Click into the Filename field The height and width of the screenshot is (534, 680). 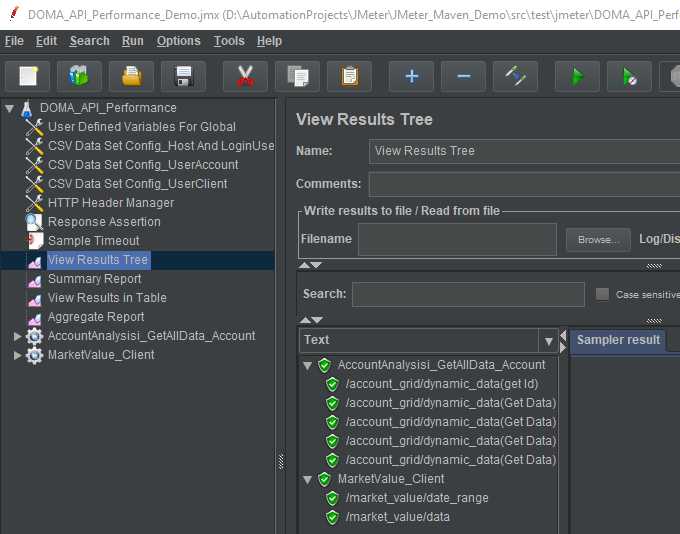tap(457, 239)
